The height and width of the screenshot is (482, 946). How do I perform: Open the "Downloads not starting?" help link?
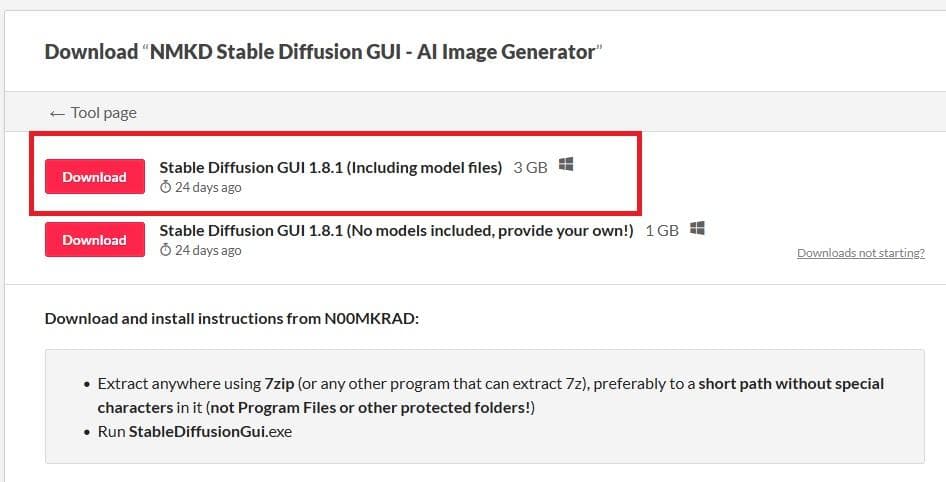pos(860,253)
